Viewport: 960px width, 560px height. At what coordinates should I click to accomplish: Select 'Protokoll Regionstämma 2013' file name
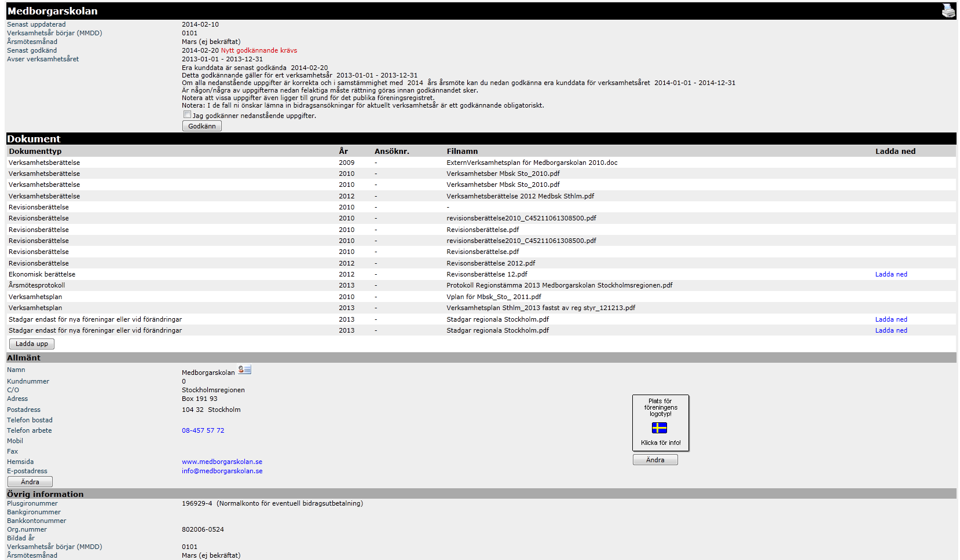click(559, 285)
